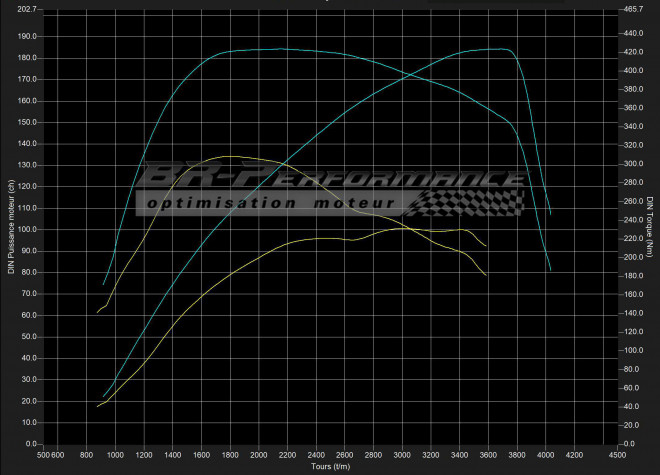
Task: Click the 440.0 label on torque axis
Action: pyautogui.click(x=632, y=33)
